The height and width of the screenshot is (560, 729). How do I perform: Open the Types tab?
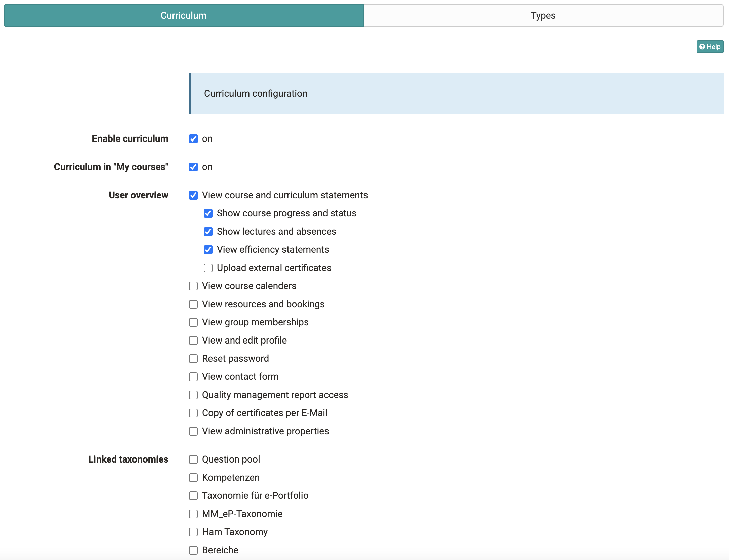point(543,15)
